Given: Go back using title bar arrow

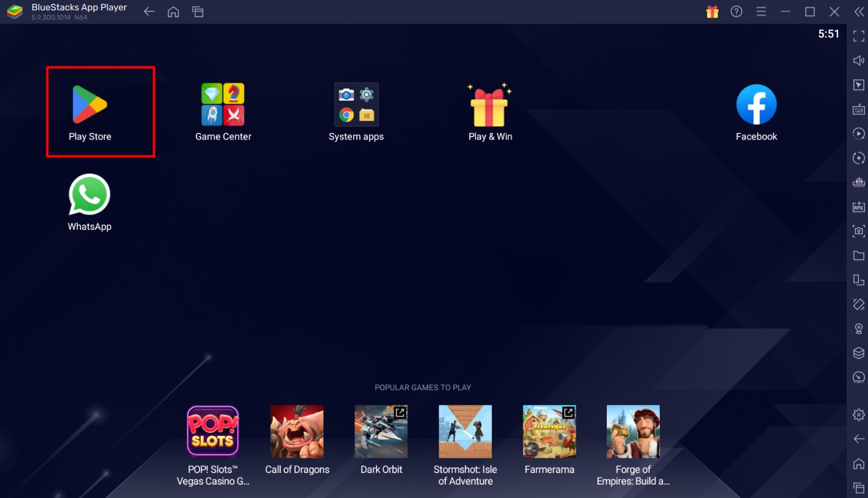Looking at the screenshot, I should point(149,12).
